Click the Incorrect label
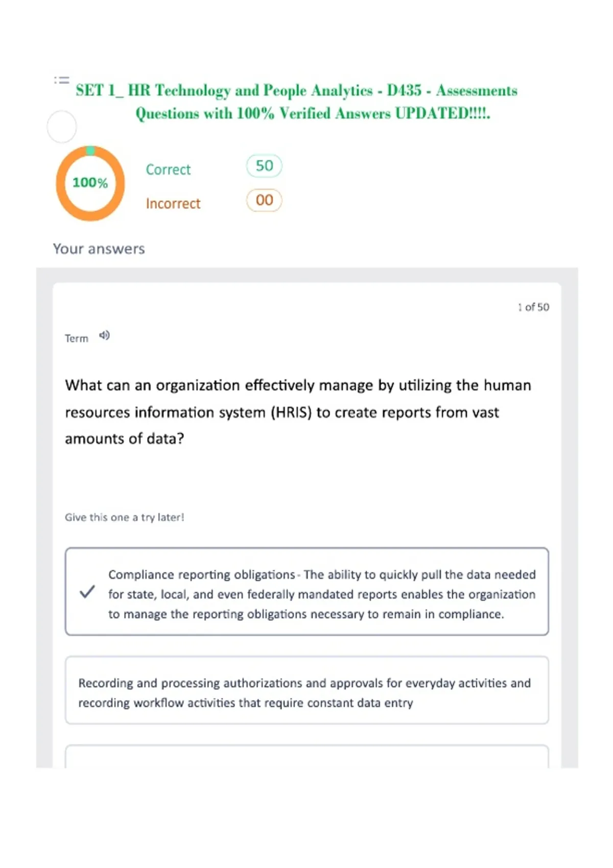This screenshot has width=613, height=868. 173,204
